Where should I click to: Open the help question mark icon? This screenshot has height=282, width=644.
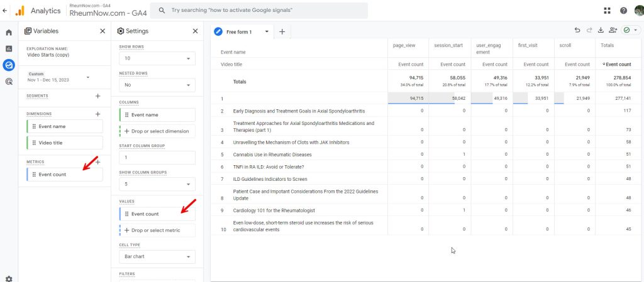623,11
